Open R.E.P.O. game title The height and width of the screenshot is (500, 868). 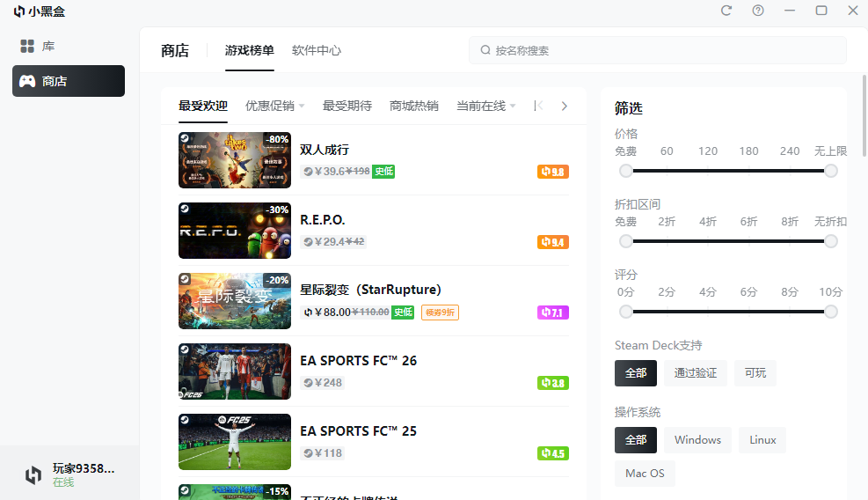coord(322,220)
